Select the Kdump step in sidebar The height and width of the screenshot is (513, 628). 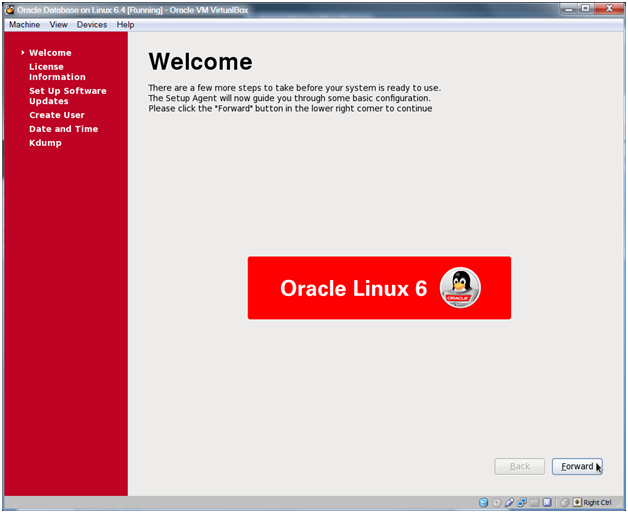pos(45,143)
